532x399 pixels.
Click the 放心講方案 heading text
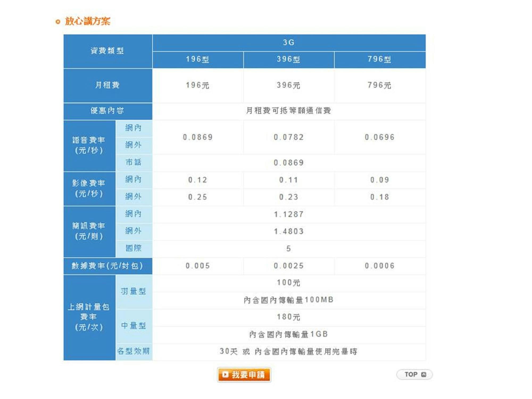(88, 21)
